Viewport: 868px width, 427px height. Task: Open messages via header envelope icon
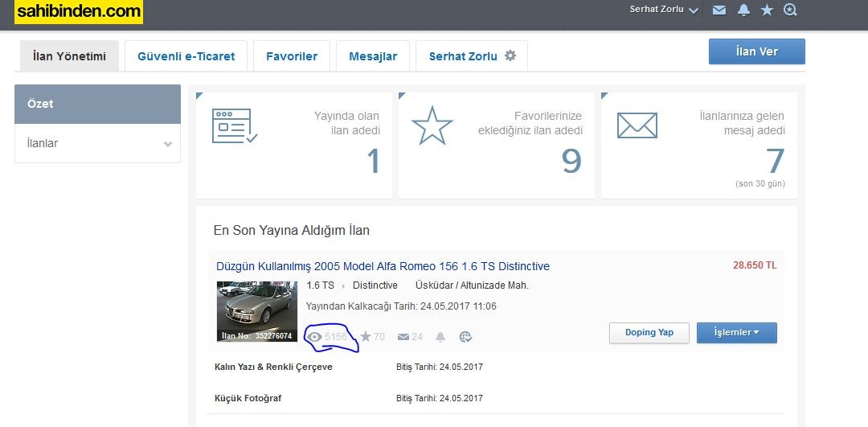(x=719, y=10)
